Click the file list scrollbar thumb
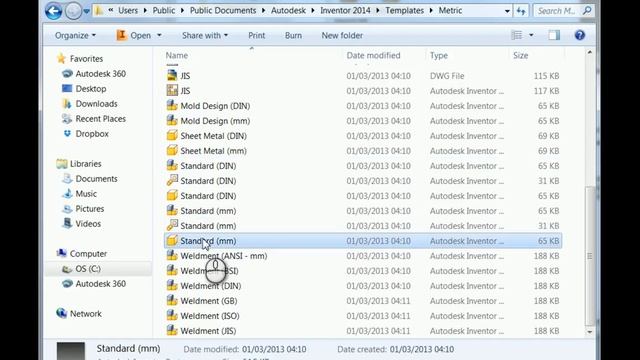 click(x=589, y=256)
